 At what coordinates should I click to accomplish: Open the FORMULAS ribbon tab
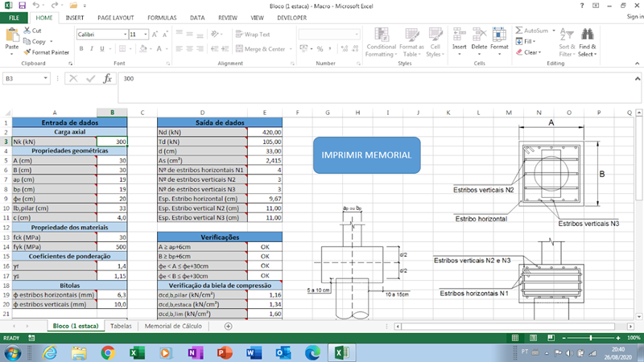(x=162, y=18)
